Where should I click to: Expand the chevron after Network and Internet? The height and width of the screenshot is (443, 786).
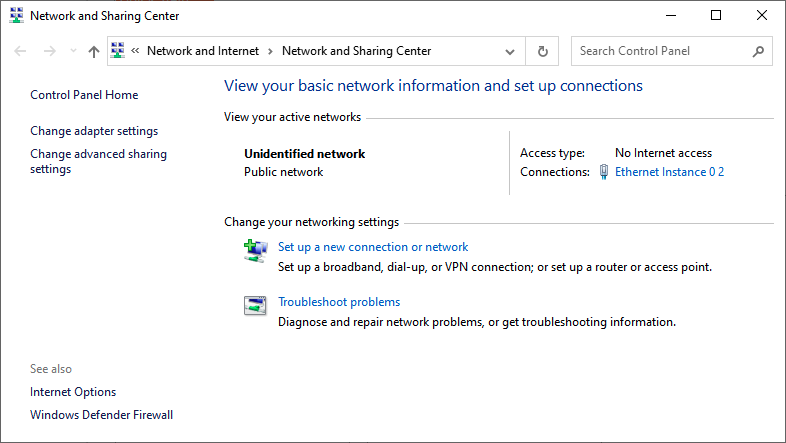[x=271, y=51]
